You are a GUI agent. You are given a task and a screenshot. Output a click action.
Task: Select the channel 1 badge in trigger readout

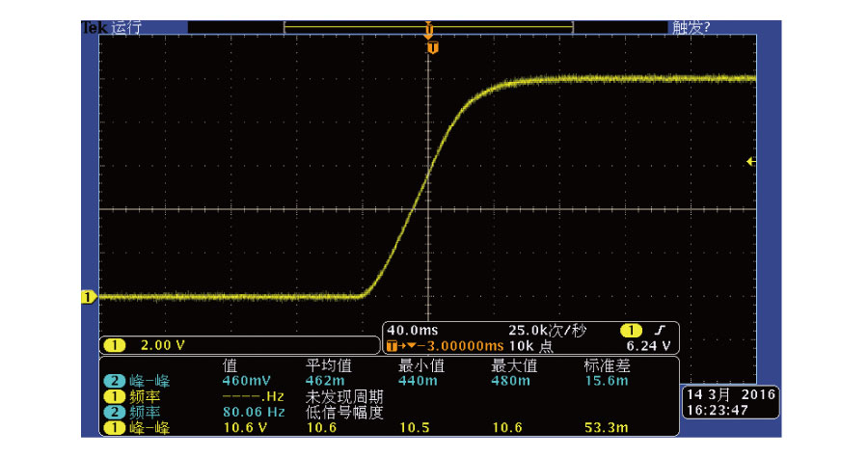pos(631,331)
